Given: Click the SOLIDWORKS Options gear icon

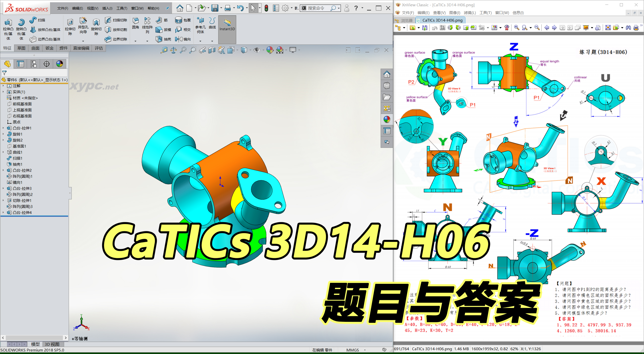Looking at the screenshot, I should click(x=285, y=8).
